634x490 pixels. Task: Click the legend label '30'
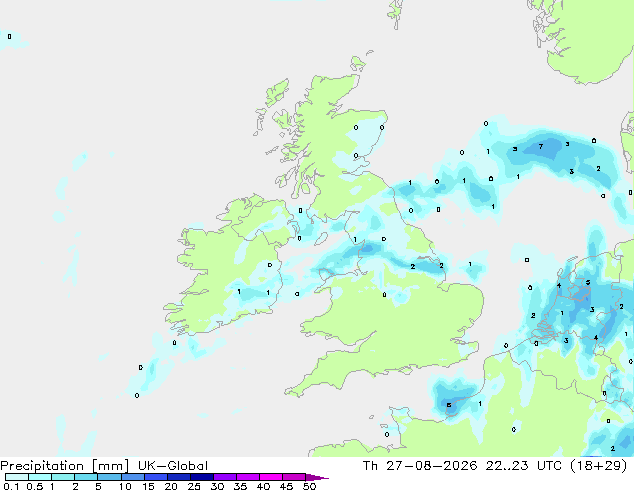pyautogui.click(x=217, y=486)
